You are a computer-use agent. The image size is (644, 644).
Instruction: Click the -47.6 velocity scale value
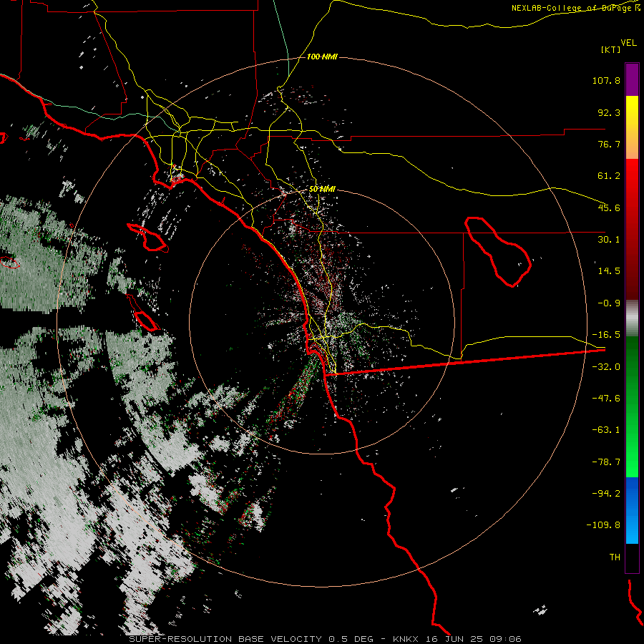(x=606, y=399)
